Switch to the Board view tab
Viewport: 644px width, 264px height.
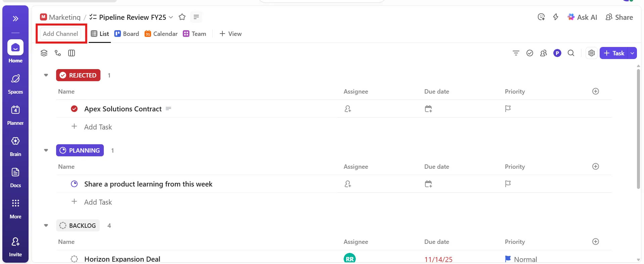(x=127, y=34)
